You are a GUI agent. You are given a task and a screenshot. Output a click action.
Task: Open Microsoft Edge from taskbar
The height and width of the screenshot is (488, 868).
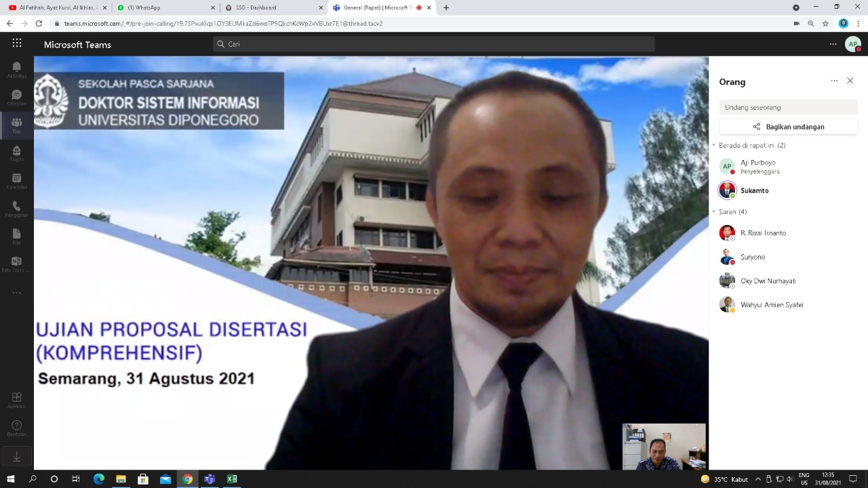pyautogui.click(x=99, y=479)
